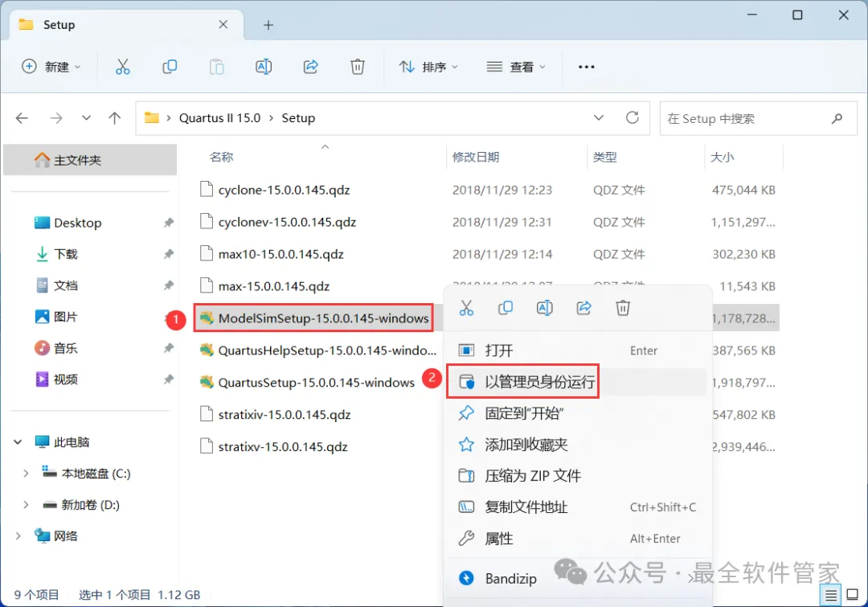Unpin Desktop using its pin icon
868x607 pixels.
(168, 223)
